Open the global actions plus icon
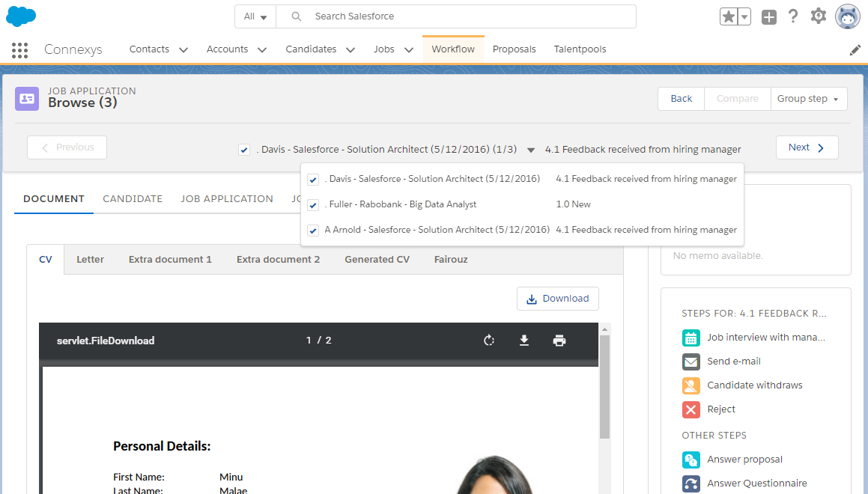The height and width of the screenshot is (494, 868). [x=769, y=17]
